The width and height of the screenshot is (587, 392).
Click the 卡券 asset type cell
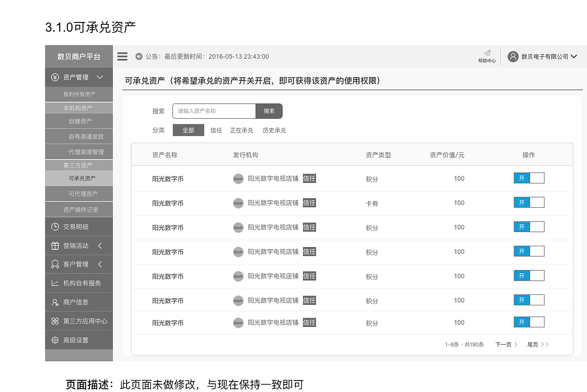(x=372, y=203)
